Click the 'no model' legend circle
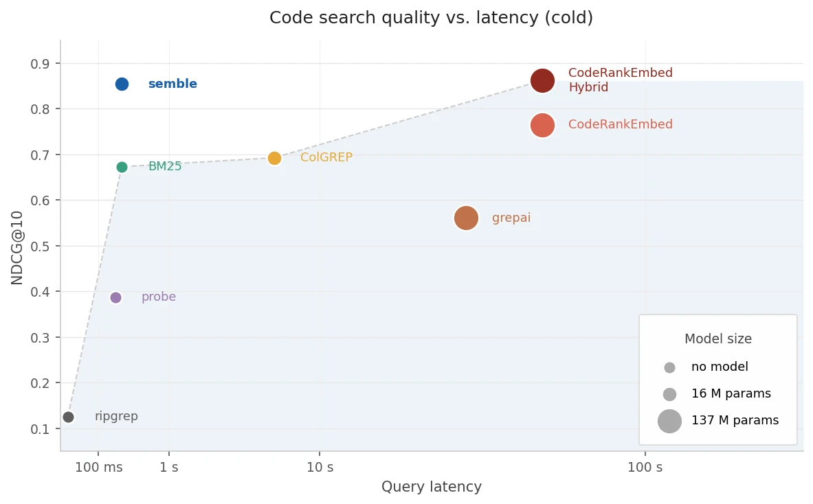The height and width of the screenshot is (504, 813). (x=669, y=367)
